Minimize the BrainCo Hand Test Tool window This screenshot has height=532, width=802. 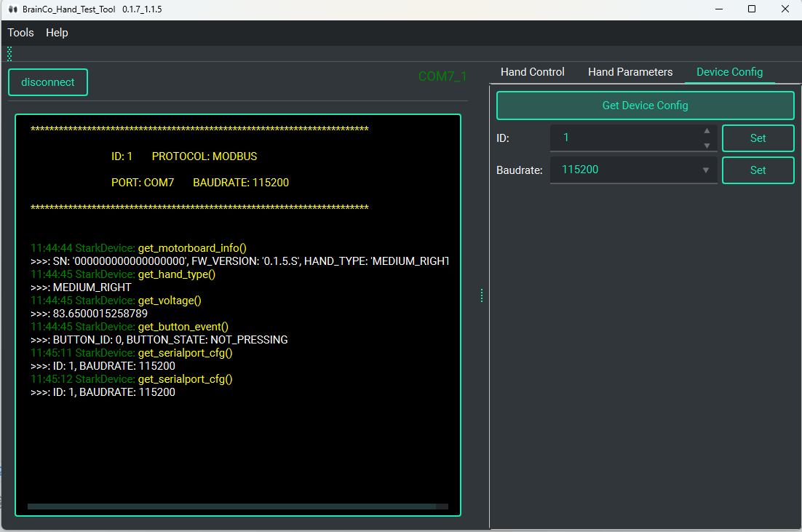[x=719, y=9]
